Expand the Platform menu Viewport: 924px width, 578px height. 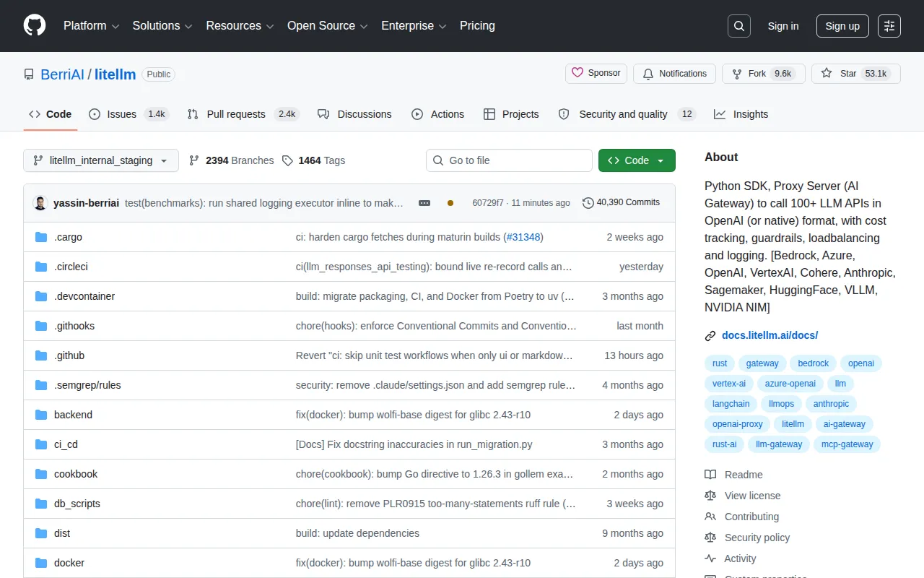[x=91, y=26]
